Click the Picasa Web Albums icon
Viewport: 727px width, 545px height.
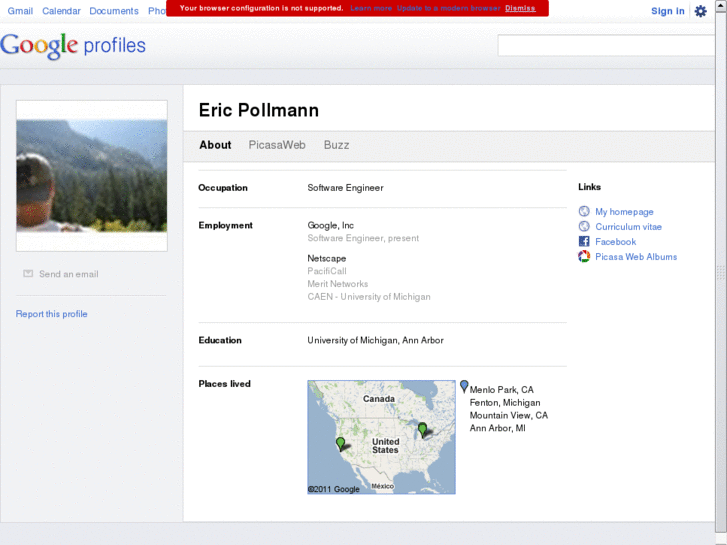click(x=584, y=257)
